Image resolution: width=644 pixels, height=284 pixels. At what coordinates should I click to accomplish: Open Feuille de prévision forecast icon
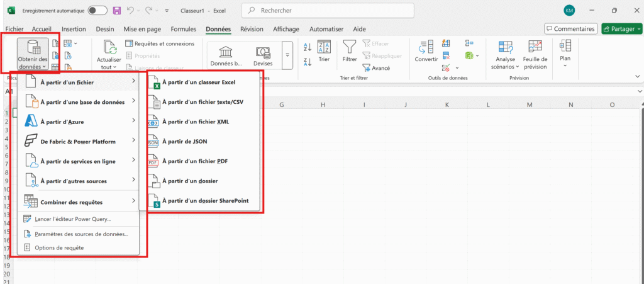click(535, 47)
